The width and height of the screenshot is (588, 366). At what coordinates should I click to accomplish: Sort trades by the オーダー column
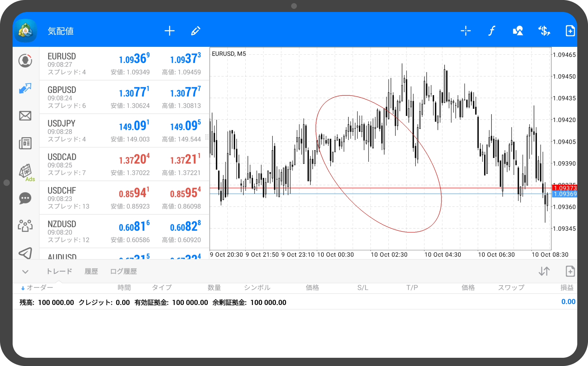(x=37, y=288)
